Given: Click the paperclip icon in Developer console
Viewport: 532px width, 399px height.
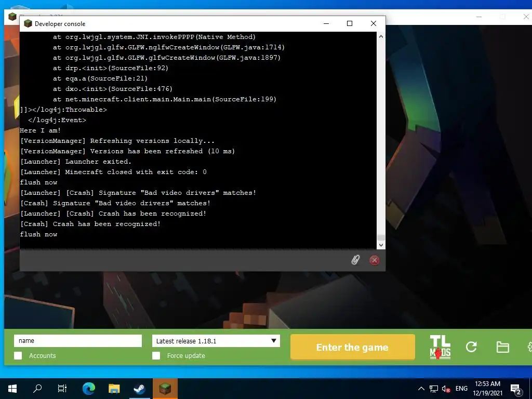Looking at the screenshot, I should click(355, 260).
